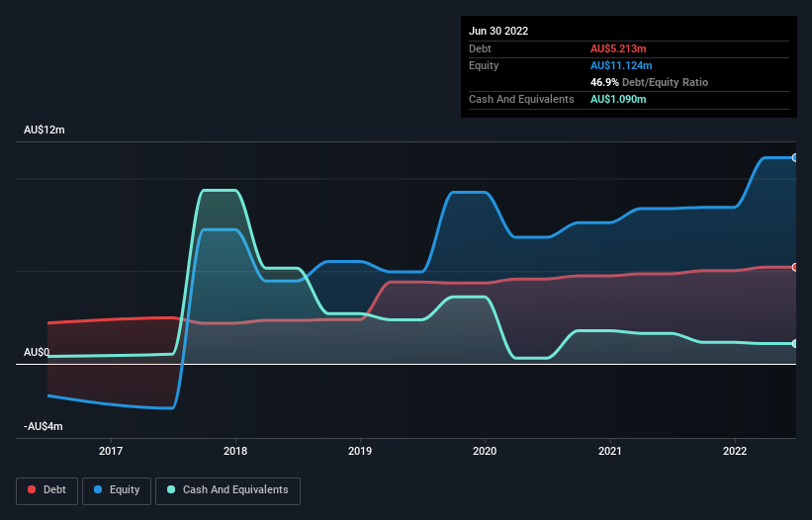Click the teal Cash endpoint marker
This screenshot has height=520, width=812.
[x=795, y=344]
